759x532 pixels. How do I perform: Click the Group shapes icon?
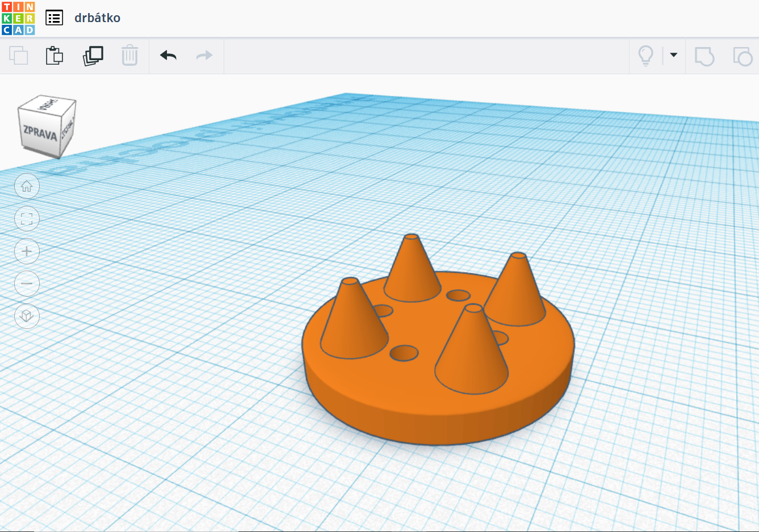click(705, 56)
